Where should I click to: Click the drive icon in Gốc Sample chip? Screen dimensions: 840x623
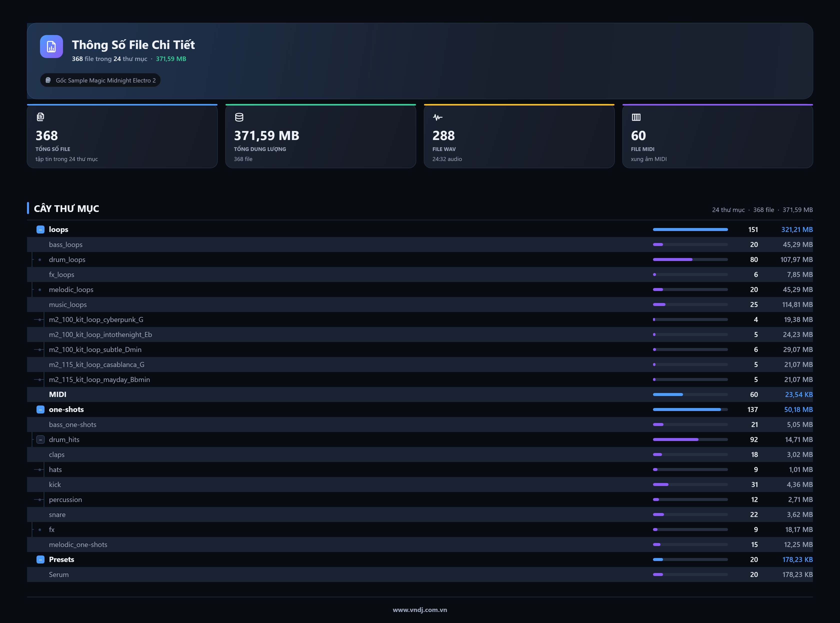48,80
